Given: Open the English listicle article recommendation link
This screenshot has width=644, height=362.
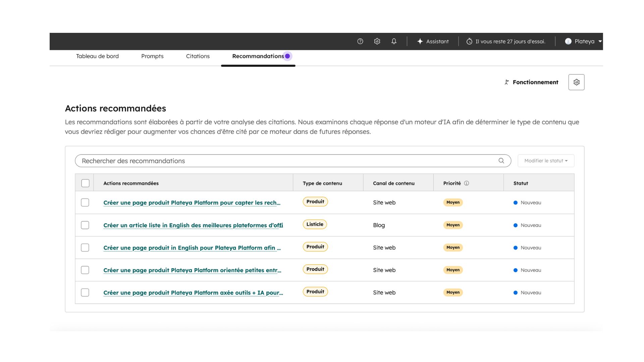Looking at the screenshot, I should point(193,225).
